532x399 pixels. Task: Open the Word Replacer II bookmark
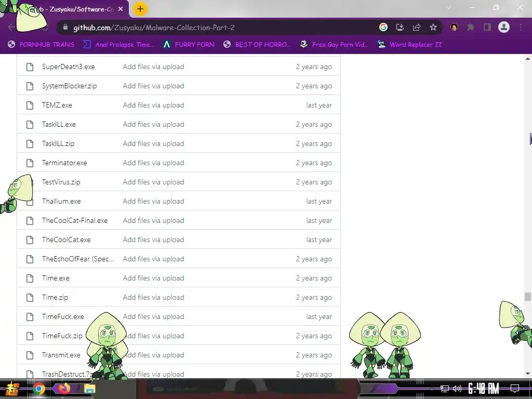(x=410, y=45)
